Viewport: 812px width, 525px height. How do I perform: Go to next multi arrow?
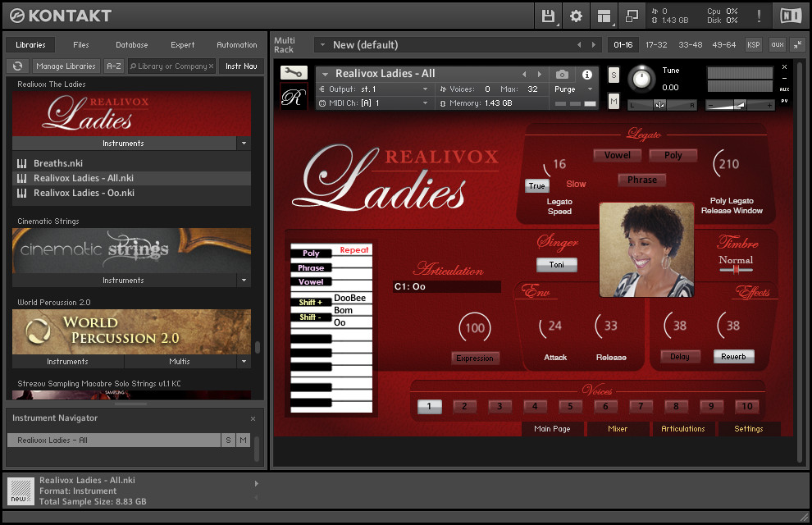pyautogui.click(x=594, y=45)
